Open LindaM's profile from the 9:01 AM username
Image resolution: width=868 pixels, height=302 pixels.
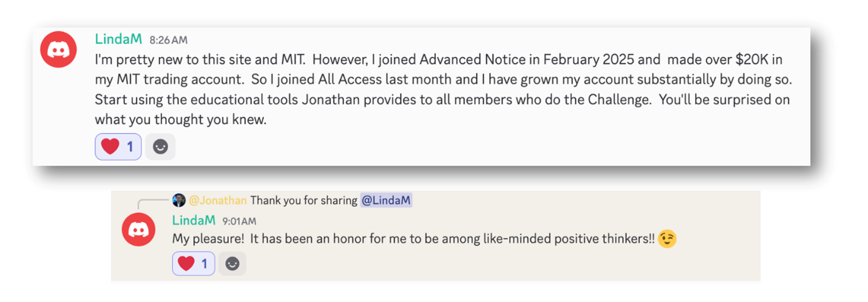pos(195,221)
